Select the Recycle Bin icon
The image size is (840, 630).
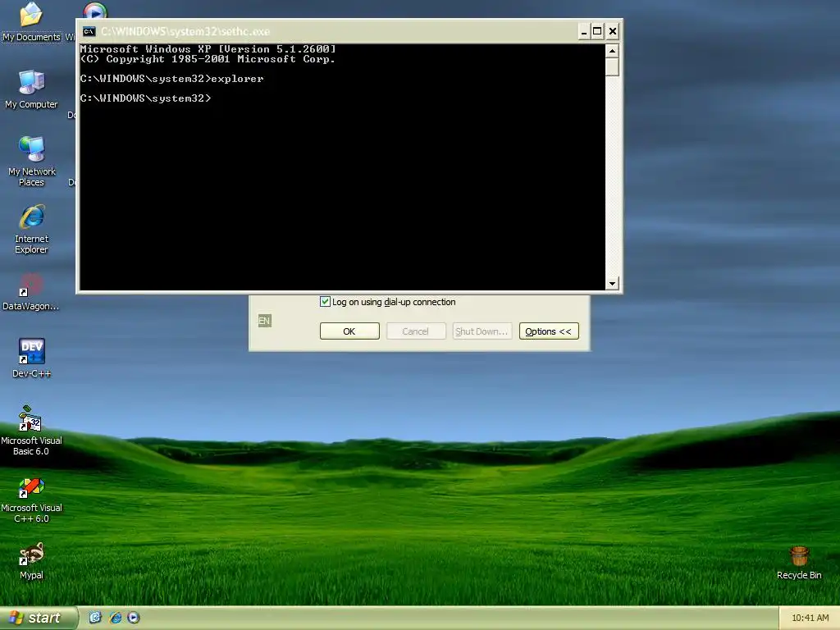click(799, 563)
